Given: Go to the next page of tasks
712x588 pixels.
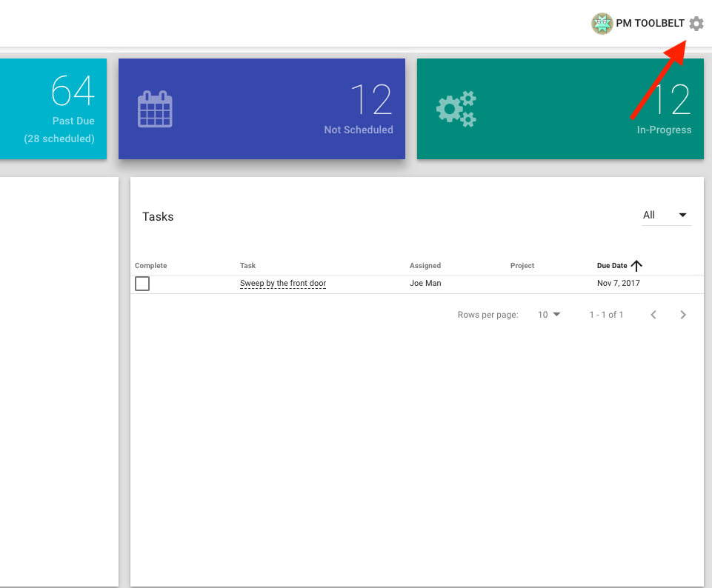Looking at the screenshot, I should [683, 315].
